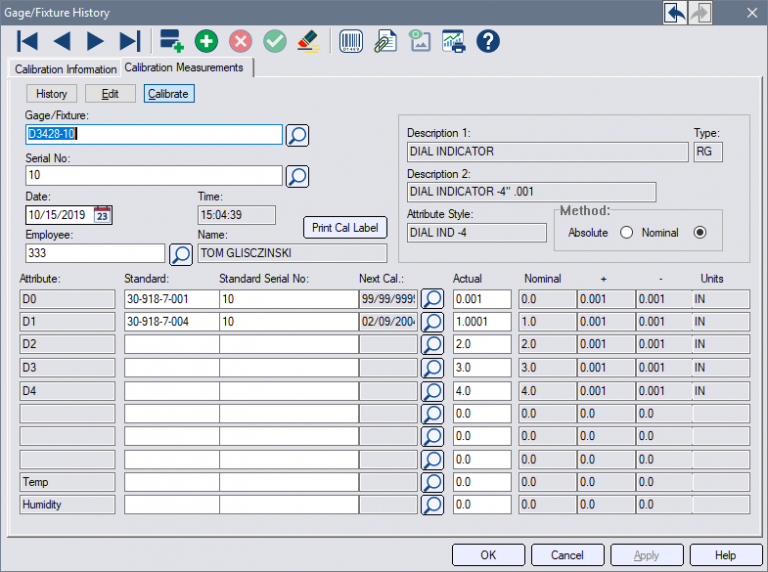The width and height of the screenshot is (768, 572).
Task: Click the Serial No input field
Action: pos(154,176)
